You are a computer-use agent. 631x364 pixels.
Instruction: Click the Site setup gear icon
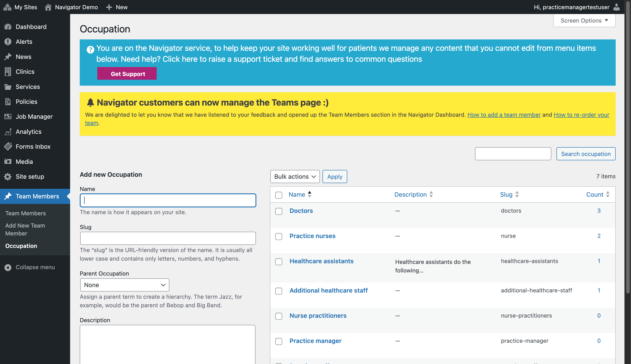click(x=8, y=177)
